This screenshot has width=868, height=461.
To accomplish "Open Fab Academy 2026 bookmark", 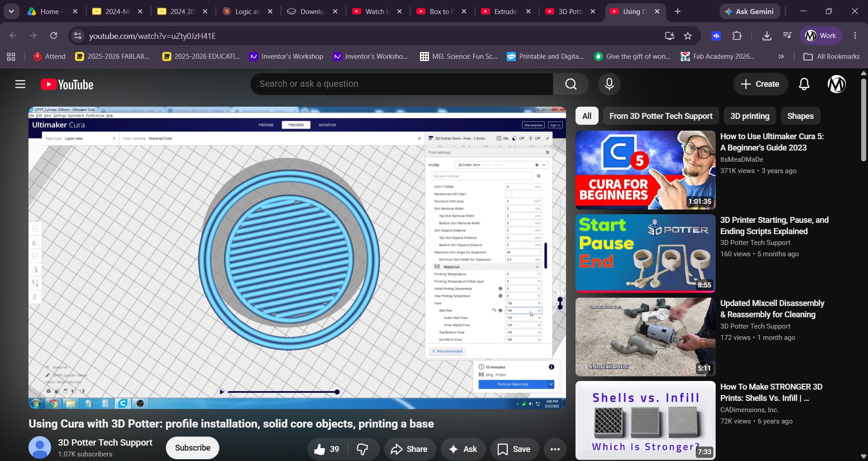I will (x=718, y=56).
